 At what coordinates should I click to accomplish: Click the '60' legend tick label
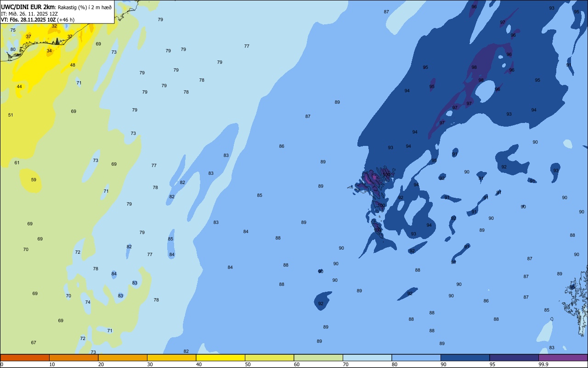297,364
